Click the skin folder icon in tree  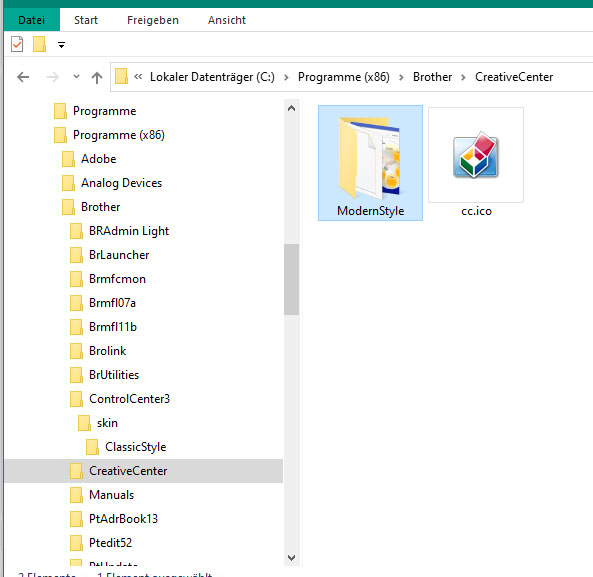84,423
